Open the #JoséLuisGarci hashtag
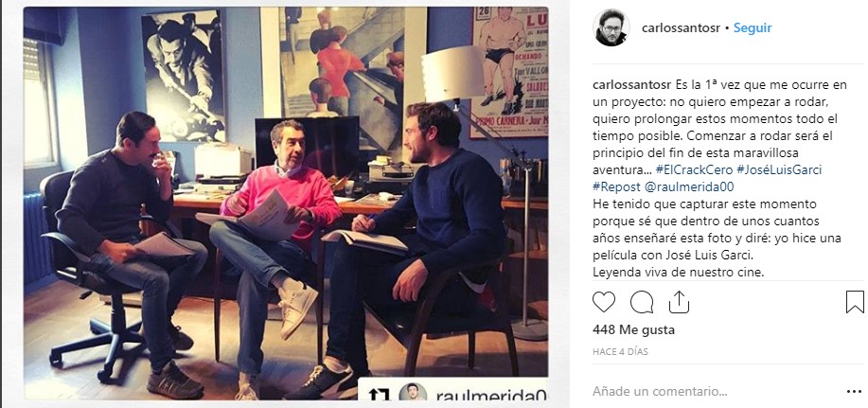The height and width of the screenshot is (408, 868). 779,170
